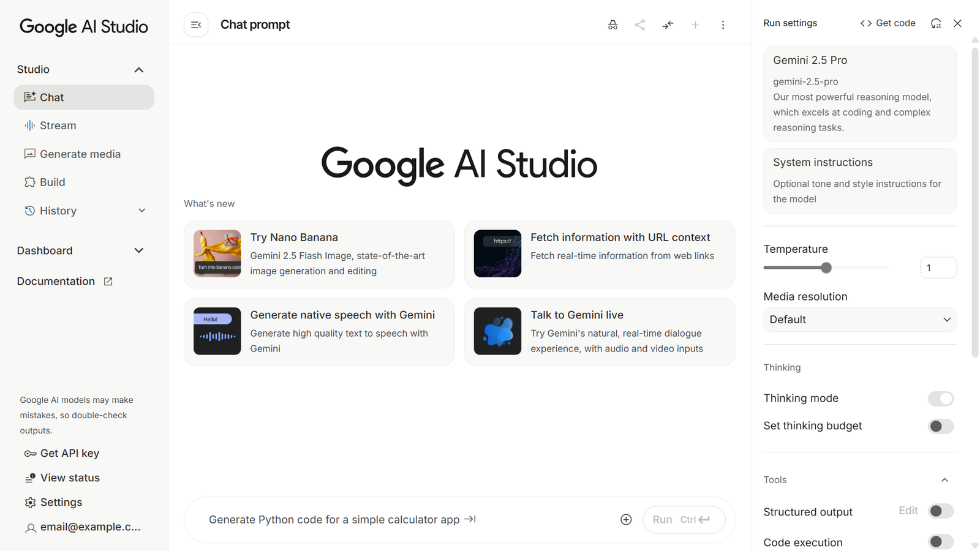Toggle Thinking mode switch
Screen dimensions: 980x551
point(941,399)
